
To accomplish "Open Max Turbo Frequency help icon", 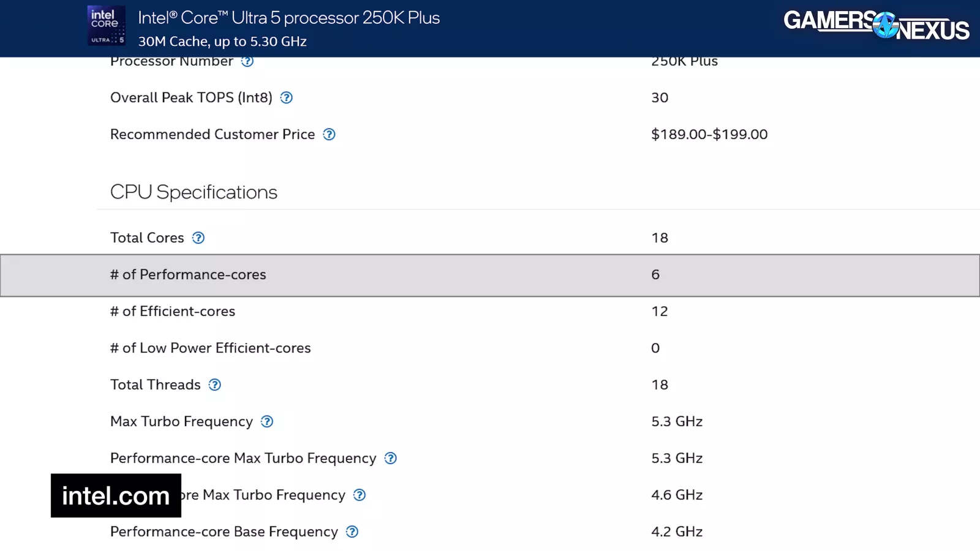I will [266, 422].
